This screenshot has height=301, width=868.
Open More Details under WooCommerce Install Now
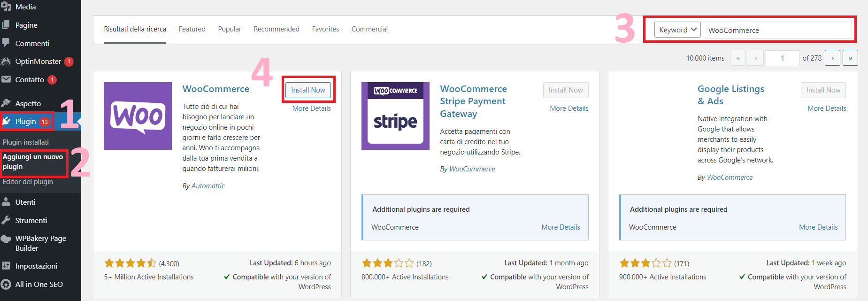tap(311, 108)
